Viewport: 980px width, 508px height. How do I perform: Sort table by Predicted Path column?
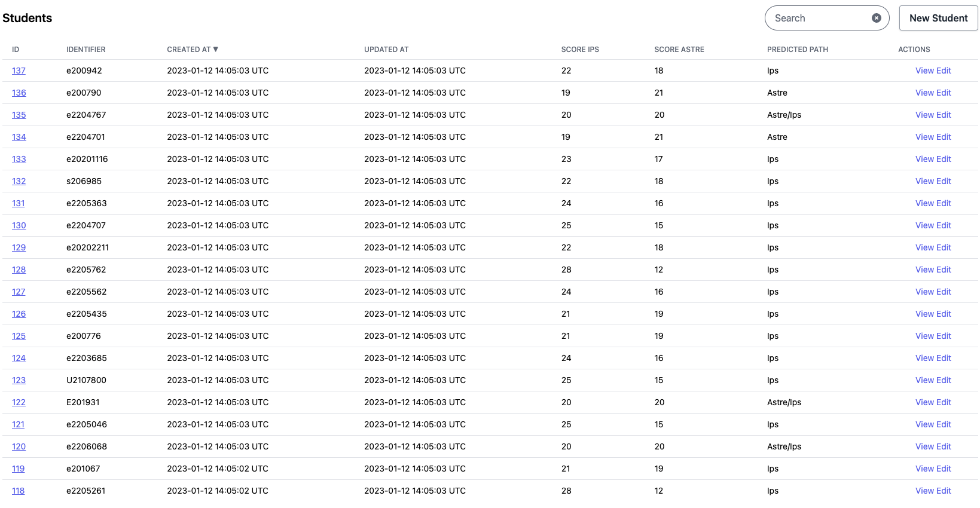click(x=797, y=49)
